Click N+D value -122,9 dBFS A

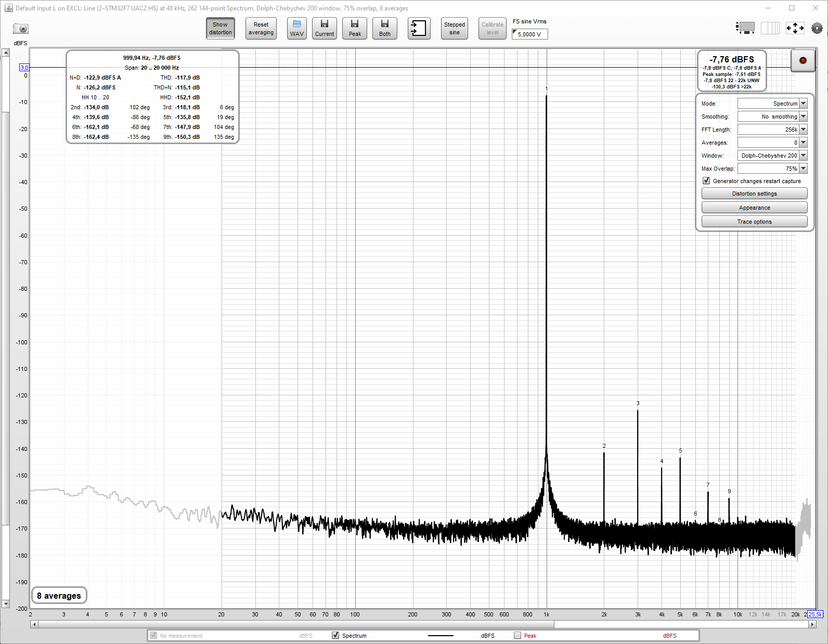pos(102,78)
